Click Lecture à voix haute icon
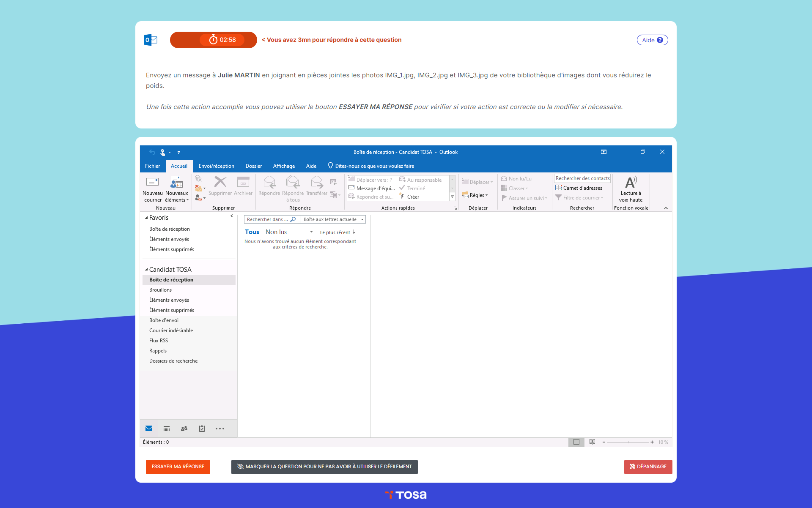The height and width of the screenshot is (508, 812). point(631,183)
